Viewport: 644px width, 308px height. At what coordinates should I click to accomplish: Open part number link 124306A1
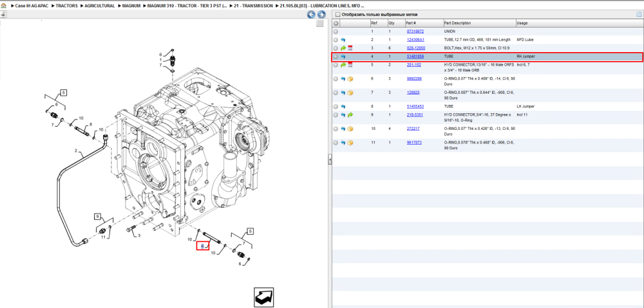(x=415, y=40)
